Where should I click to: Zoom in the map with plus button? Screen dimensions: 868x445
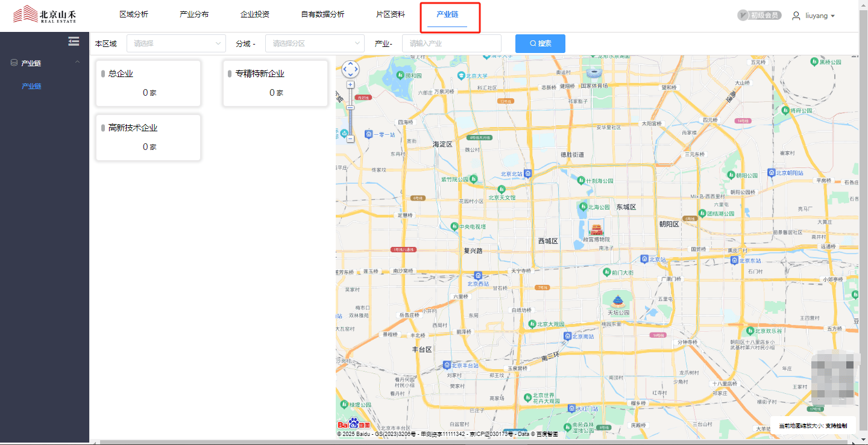[x=350, y=85]
